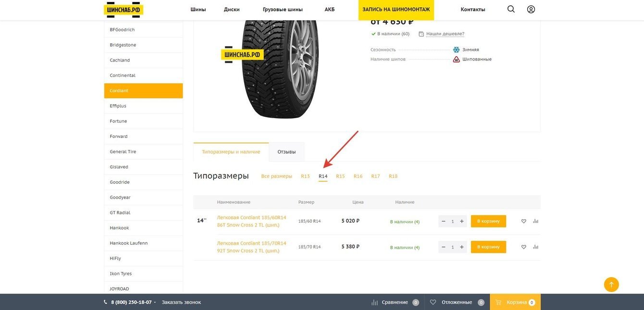Screen dimensions: 644x310
Task: Click the scroll-to-top arrow button
Action: pyautogui.click(x=611, y=285)
